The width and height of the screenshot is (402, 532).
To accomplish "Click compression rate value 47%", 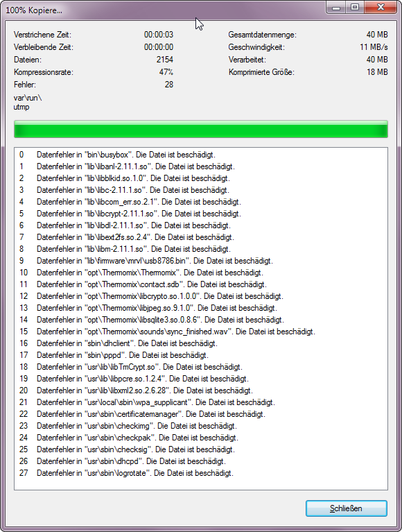I will pos(166,72).
